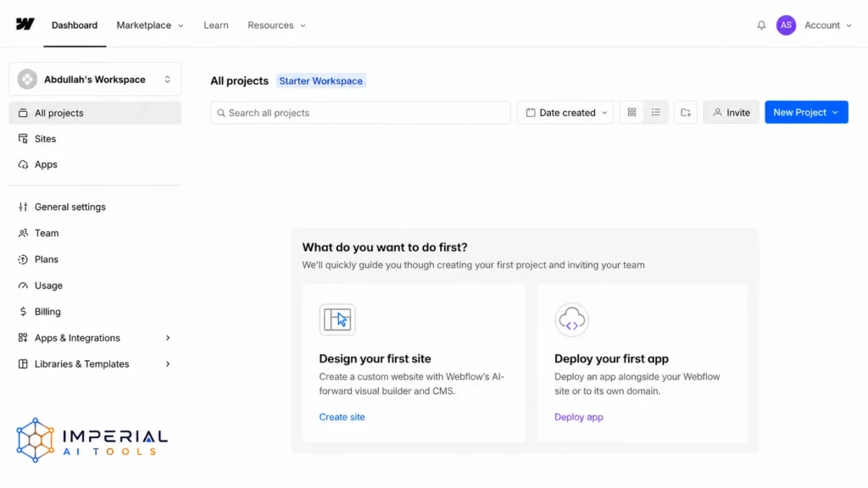
Task: Focus the Search all projects field
Action: pyautogui.click(x=360, y=113)
